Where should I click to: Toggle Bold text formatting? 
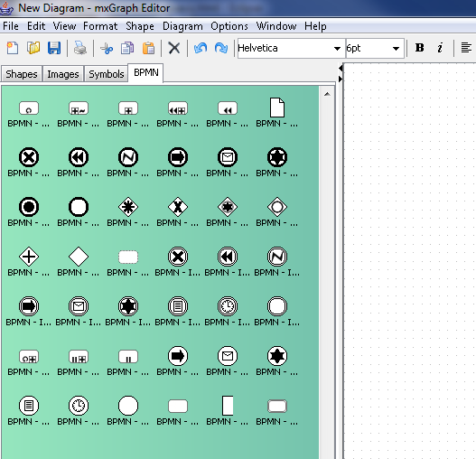click(x=419, y=48)
